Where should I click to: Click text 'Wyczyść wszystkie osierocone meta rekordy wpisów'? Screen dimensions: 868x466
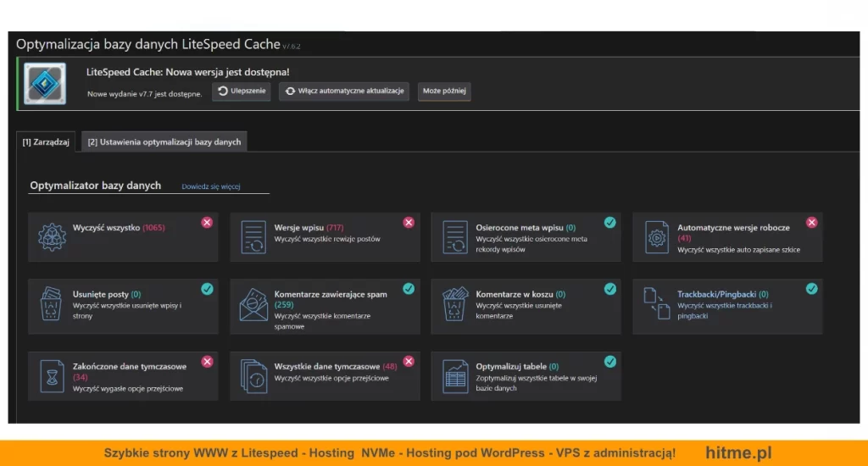[531, 244]
